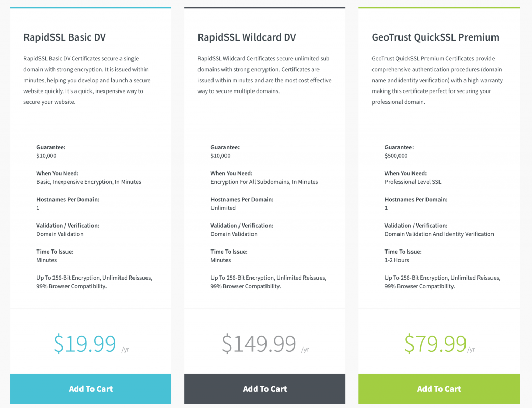Click Encryption For All Subdomains, In Minutes
This screenshot has height=408, width=532.
(x=264, y=182)
